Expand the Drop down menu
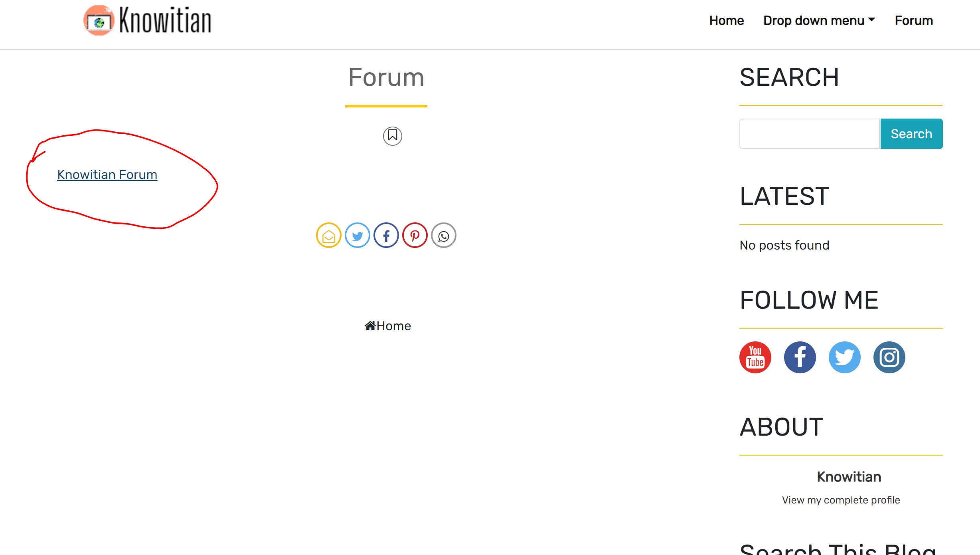The width and height of the screenshot is (980, 555). click(819, 21)
